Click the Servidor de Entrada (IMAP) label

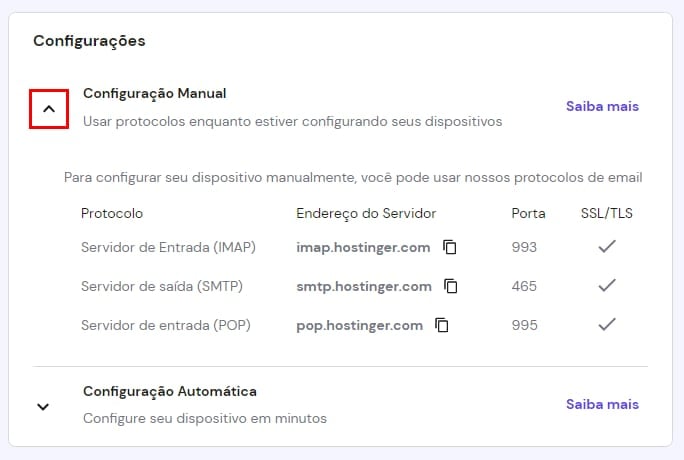168,247
